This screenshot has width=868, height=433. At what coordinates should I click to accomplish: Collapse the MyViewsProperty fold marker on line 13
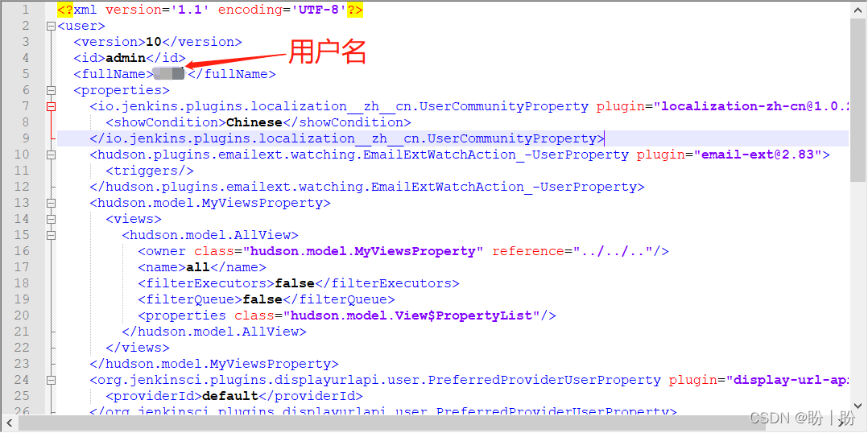point(52,203)
